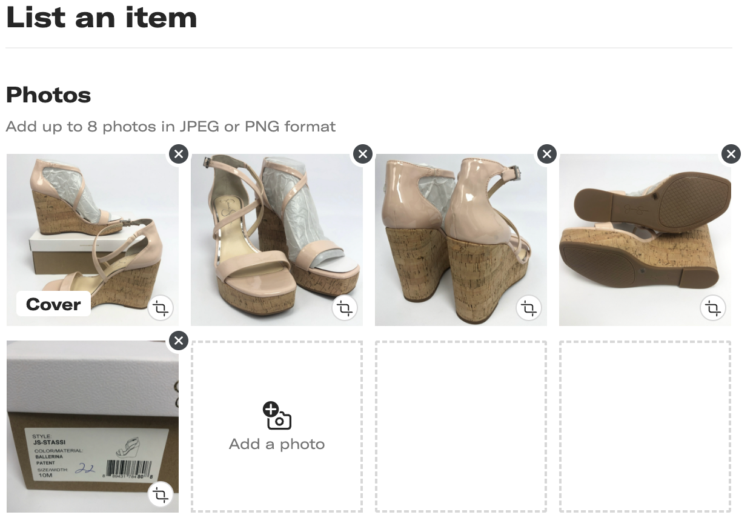756x532 pixels.
Task: Crop the shoe box label photo
Action: click(x=161, y=495)
